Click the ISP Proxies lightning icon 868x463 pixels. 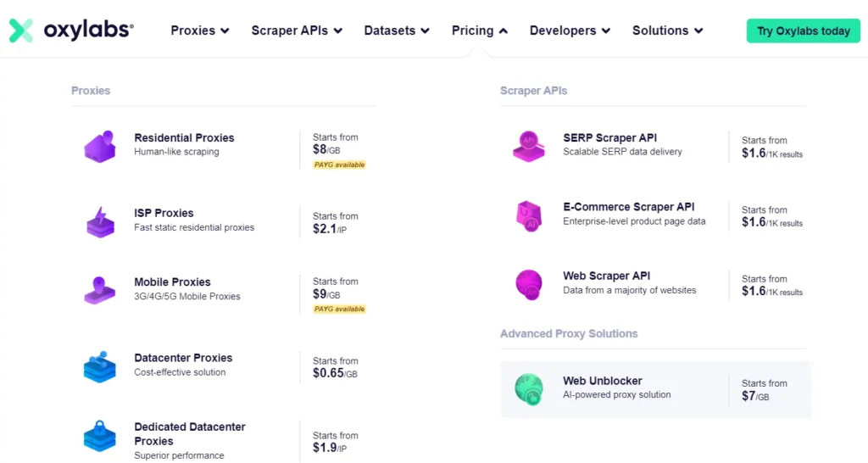click(100, 222)
